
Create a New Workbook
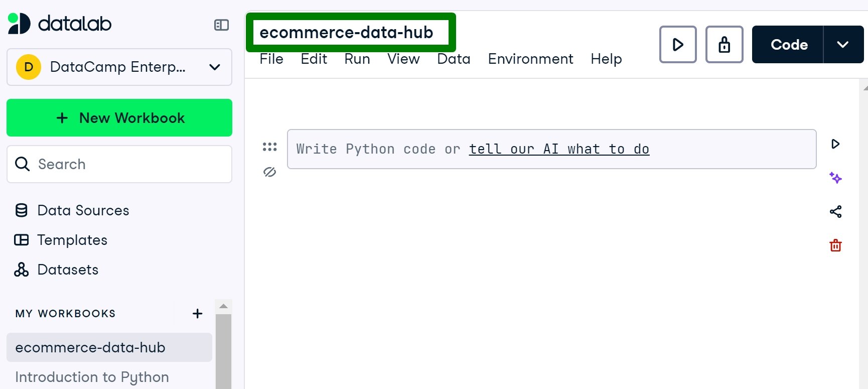point(119,117)
